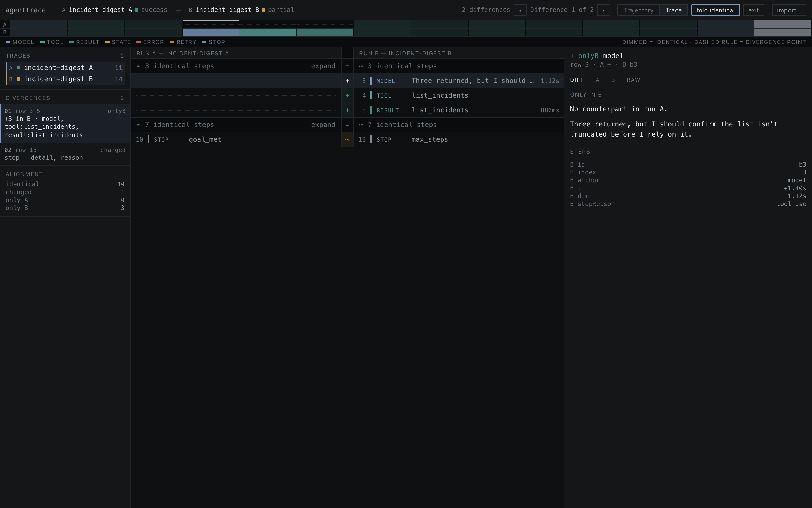Viewport: 812px width, 508px height.
Task: Expand 7 identical steps row in Run B
Action: click(x=458, y=125)
